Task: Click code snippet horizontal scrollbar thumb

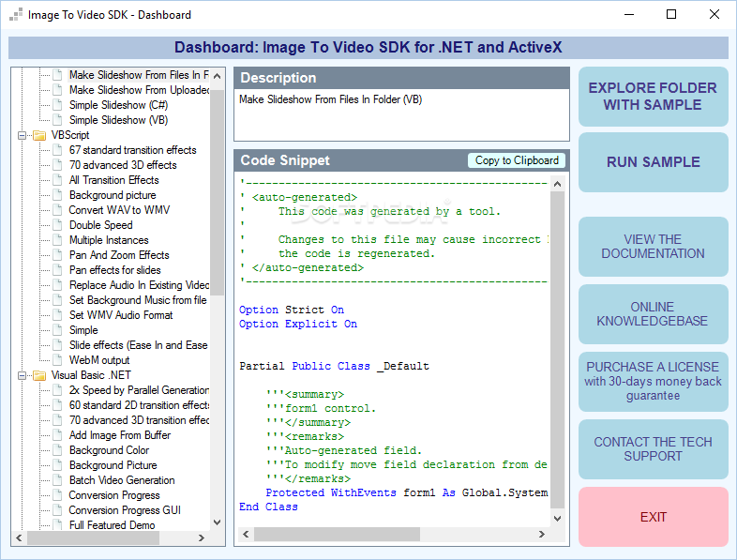Action: [x=337, y=534]
